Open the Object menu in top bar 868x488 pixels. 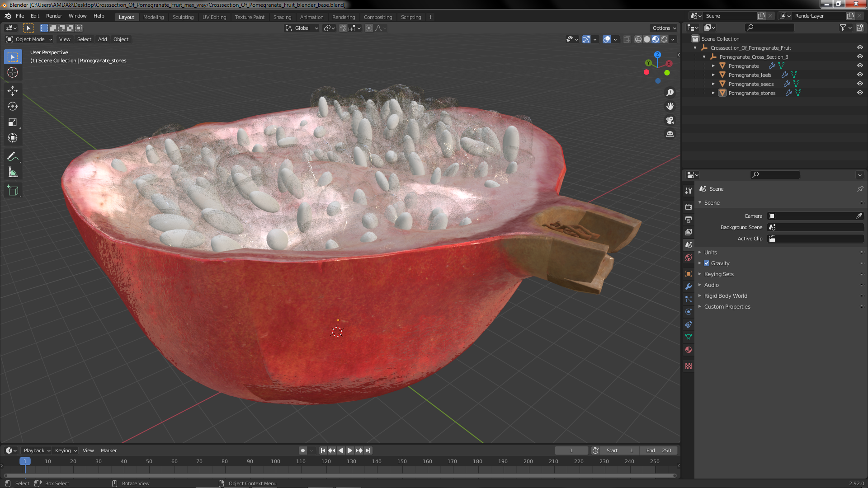(x=119, y=39)
